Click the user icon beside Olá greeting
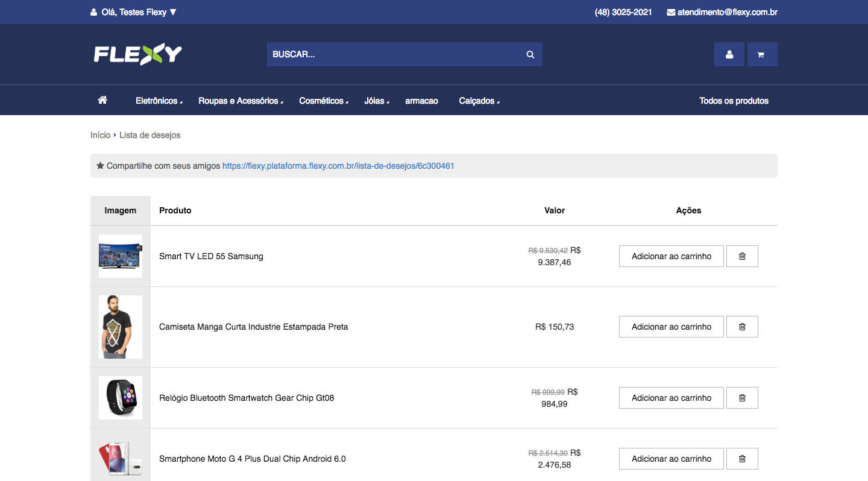 [x=93, y=12]
